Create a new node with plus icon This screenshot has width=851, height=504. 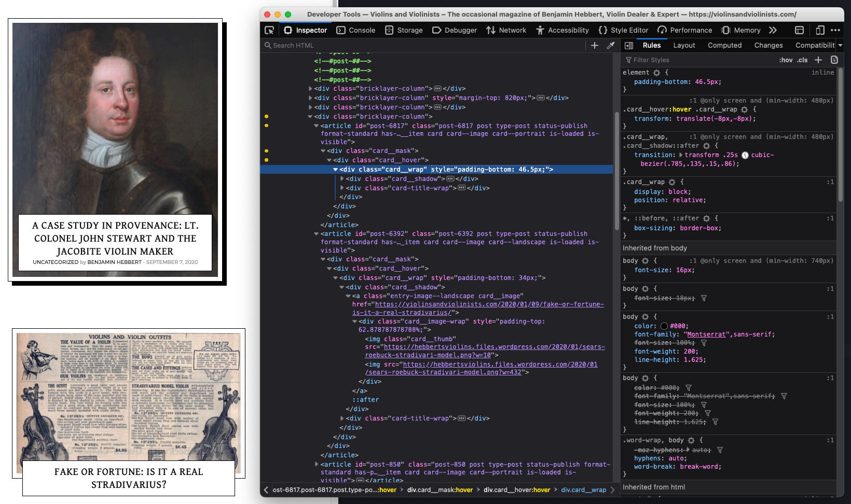595,46
